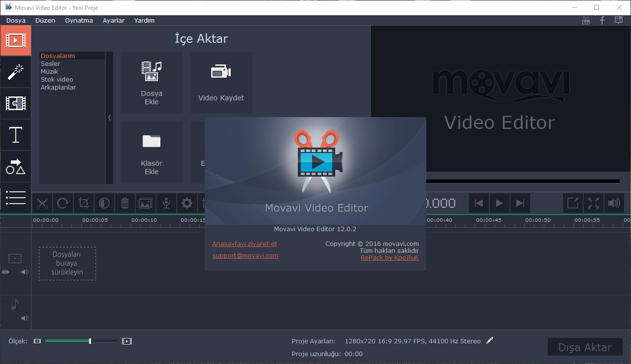This screenshot has width=631, height=364.
Task: Click the support@movavi.com link
Action: click(245, 256)
